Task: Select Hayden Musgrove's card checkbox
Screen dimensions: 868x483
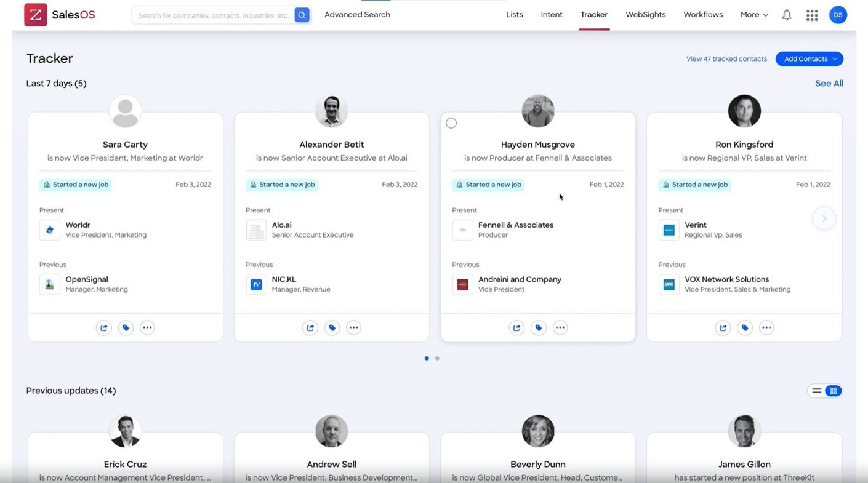Action: (x=451, y=122)
